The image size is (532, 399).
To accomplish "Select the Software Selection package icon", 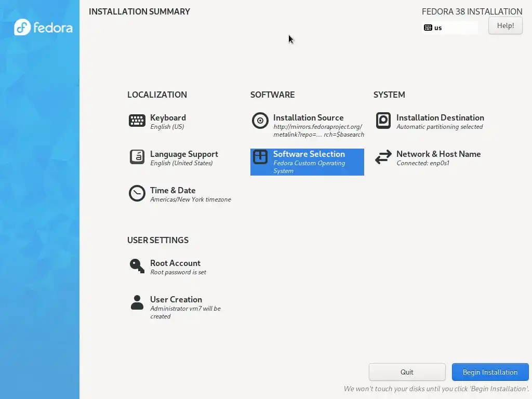I will [260, 157].
